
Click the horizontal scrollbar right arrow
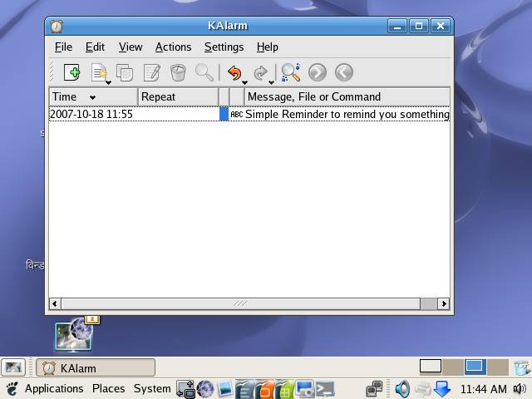444,304
